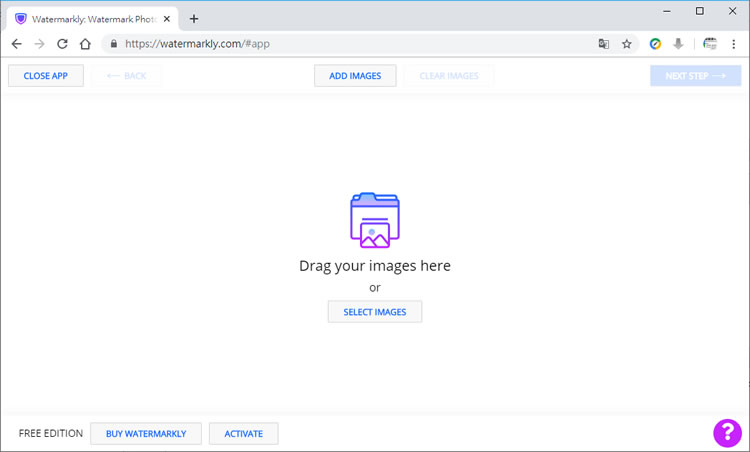Open the Google Translate icon in address bar
Viewport: 750px width, 452px height.
604,44
